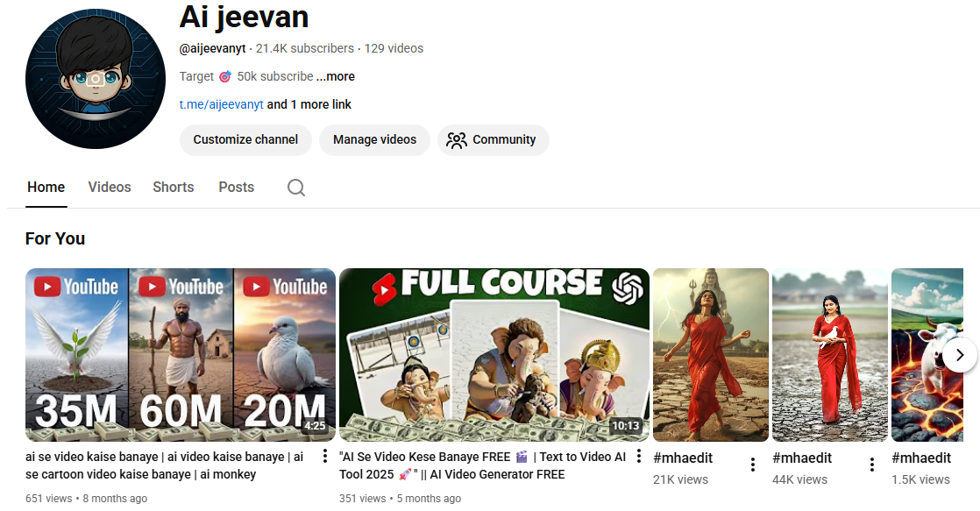This screenshot has height=511, width=980.
Task: Click the search icon beside the Posts tab
Action: [296, 188]
